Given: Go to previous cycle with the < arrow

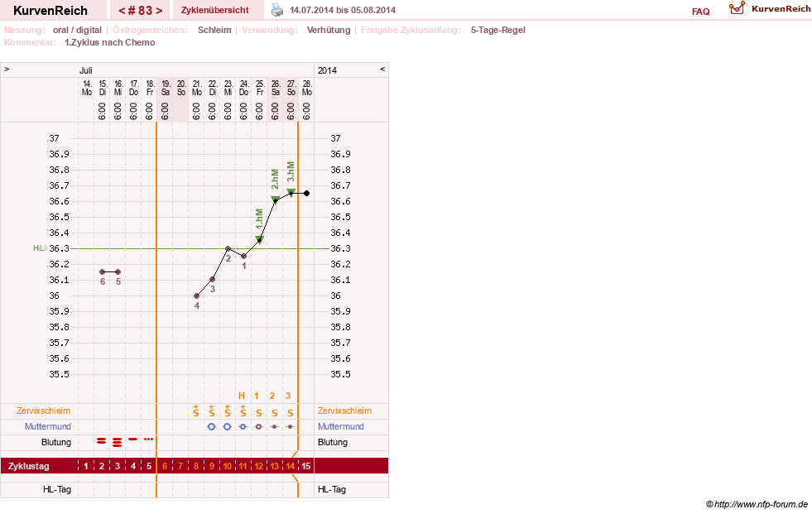Looking at the screenshot, I should (123, 11).
